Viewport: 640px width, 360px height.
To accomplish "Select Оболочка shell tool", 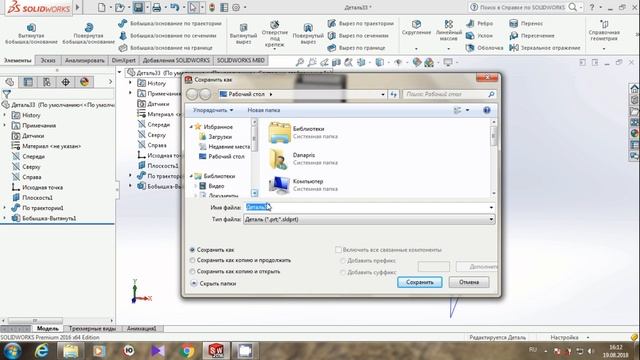I will [484, 48].
